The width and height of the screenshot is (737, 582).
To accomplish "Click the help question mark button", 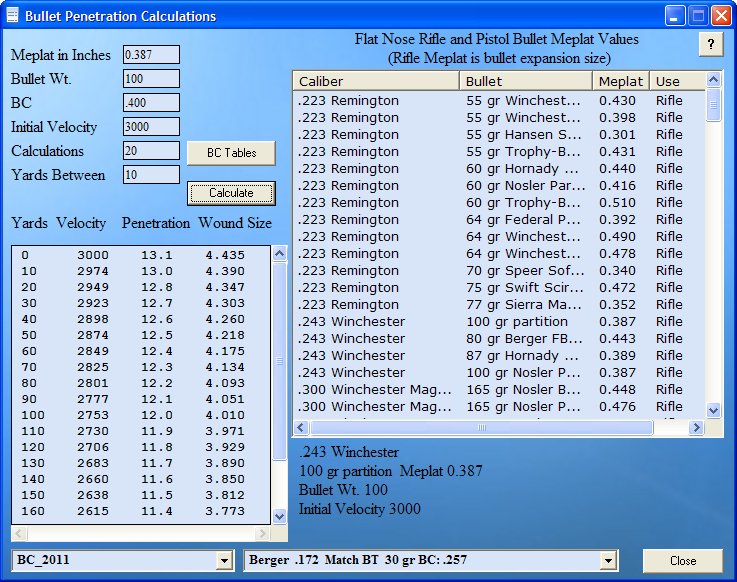I will pyautogui.click(x=710, y=44).
